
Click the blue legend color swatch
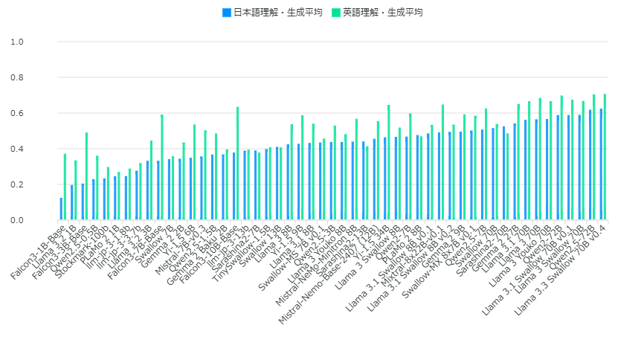[227, 13]
